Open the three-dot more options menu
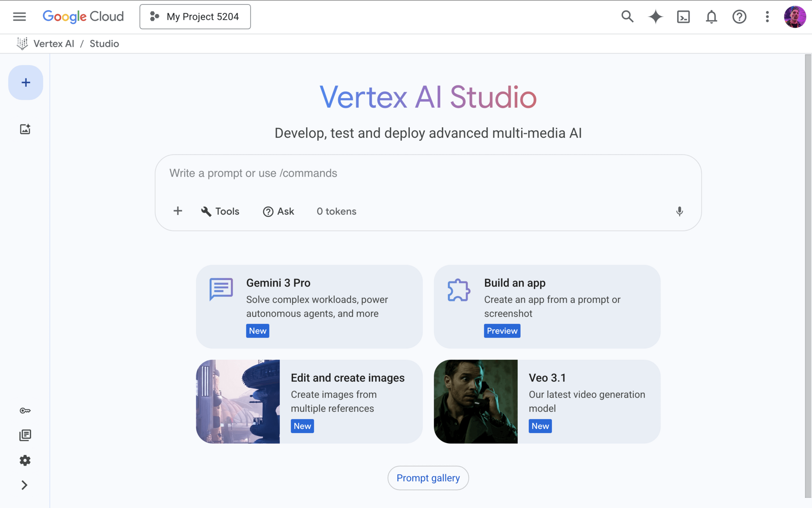812x508 pixels. 767,17
